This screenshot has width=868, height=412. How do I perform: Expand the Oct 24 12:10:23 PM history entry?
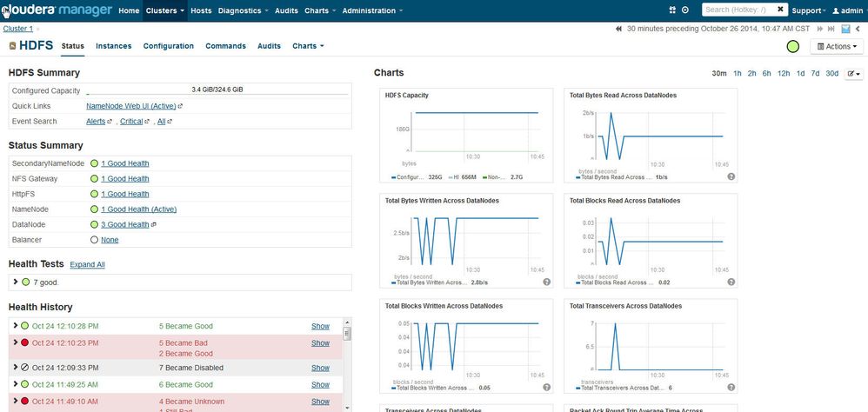coord(16,343)
